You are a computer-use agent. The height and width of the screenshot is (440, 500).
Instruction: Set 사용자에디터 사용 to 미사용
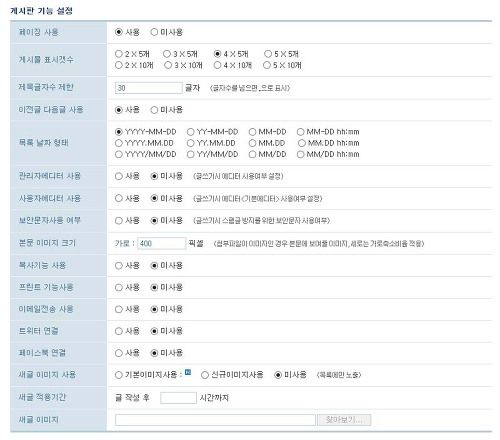[x=154, y=198]
